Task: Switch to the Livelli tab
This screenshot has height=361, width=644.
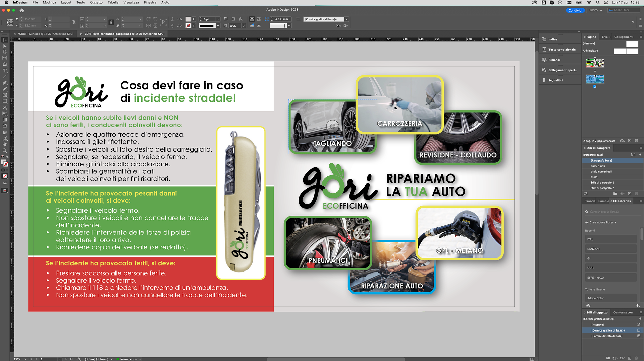Action: point(606,37)
